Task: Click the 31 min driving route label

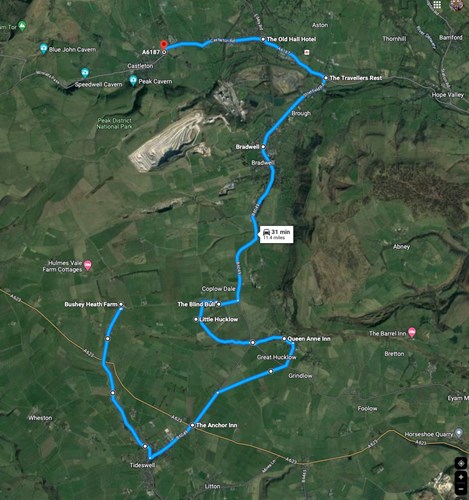Action: [x=276, y=234]
